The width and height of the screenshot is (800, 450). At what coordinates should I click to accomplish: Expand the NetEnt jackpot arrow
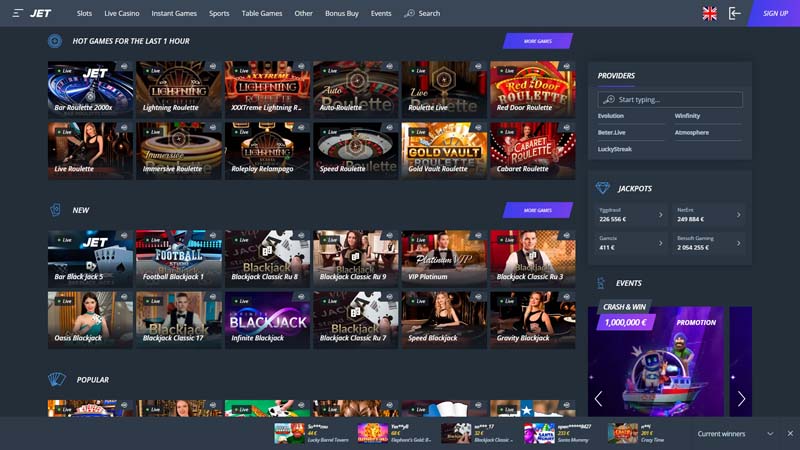point(738,215)
